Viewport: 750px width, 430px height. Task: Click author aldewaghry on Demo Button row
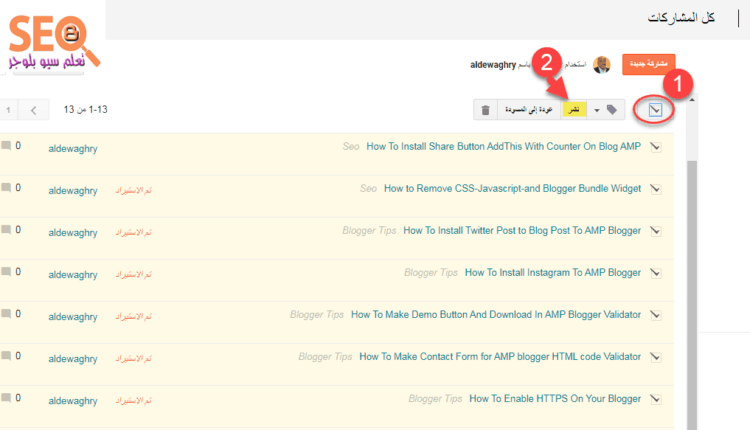click(73, 317)
